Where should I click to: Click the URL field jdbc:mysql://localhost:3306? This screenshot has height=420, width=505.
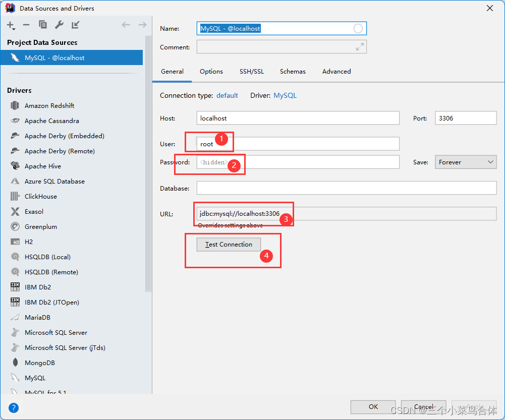pyautogui.click(x=347, y=214)
